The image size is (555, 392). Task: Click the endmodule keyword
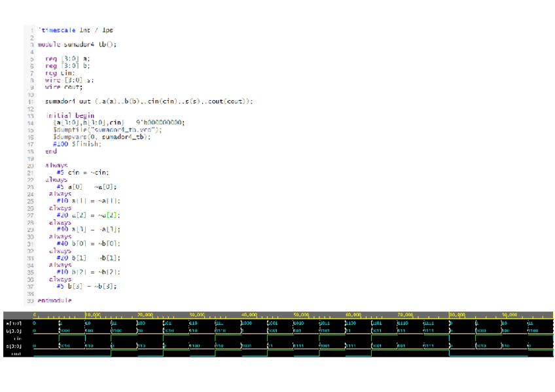tap(54, 300)
